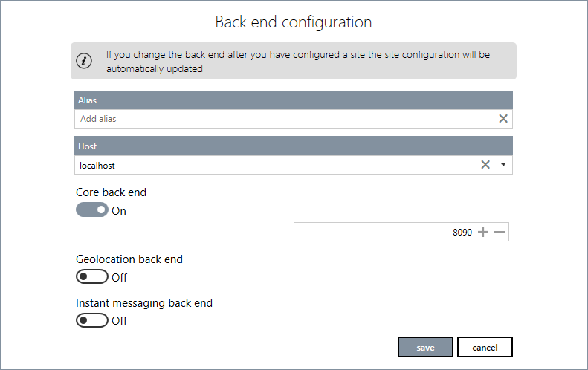Enable the Instant messaging back end toggle
This screenshot has height=370, width=588.
tap(92, 320)
